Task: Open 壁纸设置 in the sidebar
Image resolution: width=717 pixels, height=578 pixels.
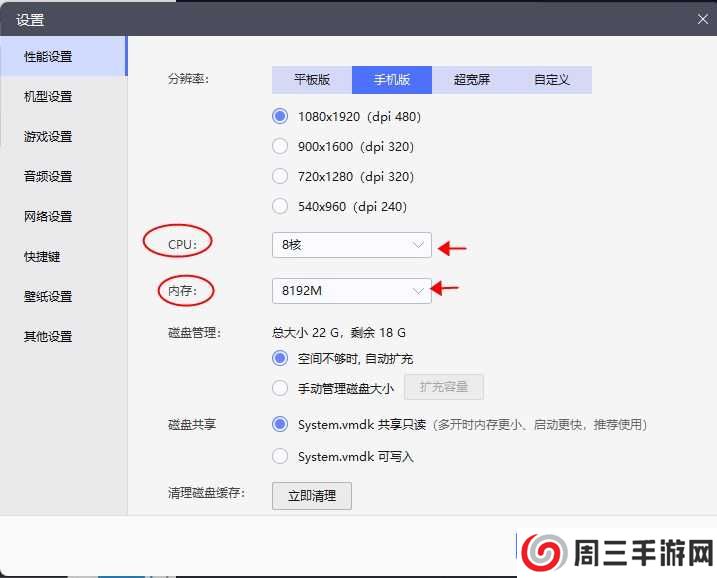Action: pyautogui.click(x=48, y=297)
